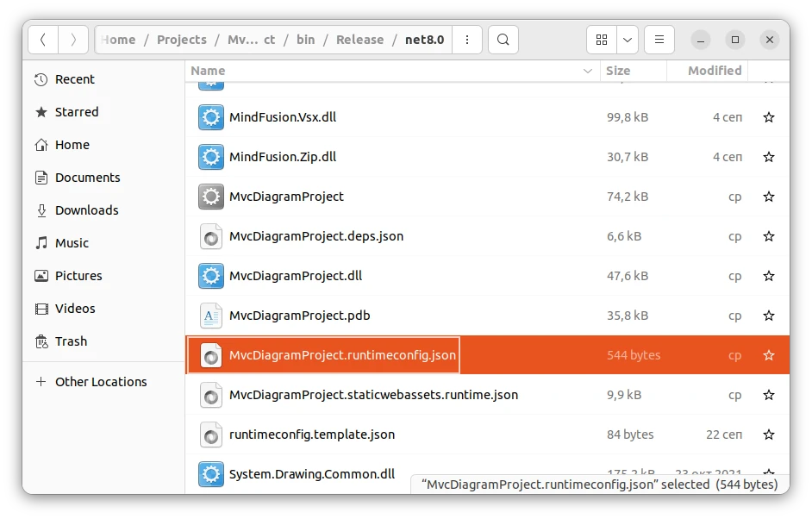Open the path bar three-dot menu
The width and height of the screenshot is (812, 519).
coord(467,40)
